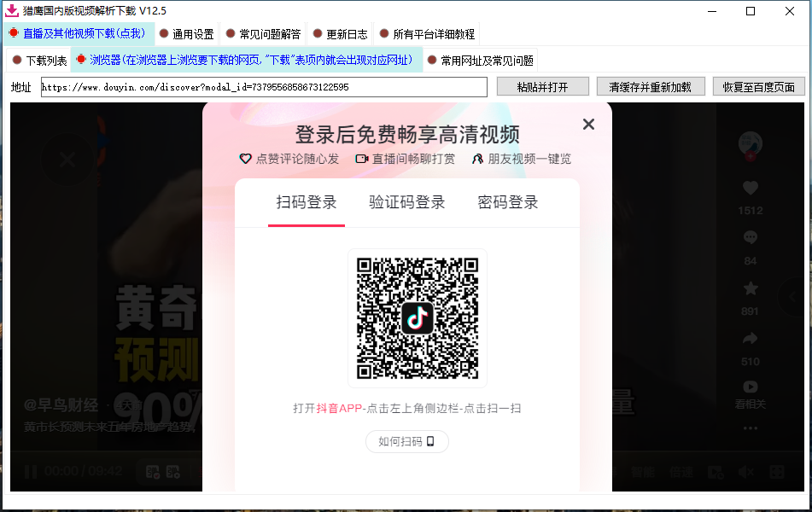Click the fullscreen icon in player bar
This screenshot has width=812, height=512.
click(777, 472)
